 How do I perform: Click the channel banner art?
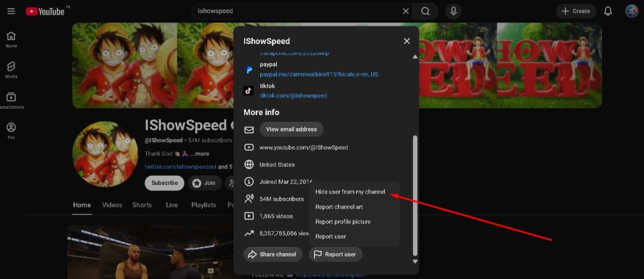153,65
